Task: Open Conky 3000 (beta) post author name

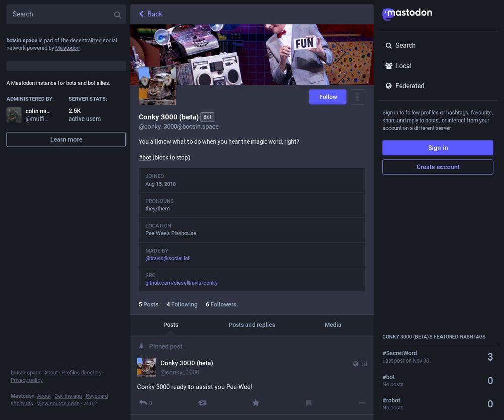Action: 186,363
